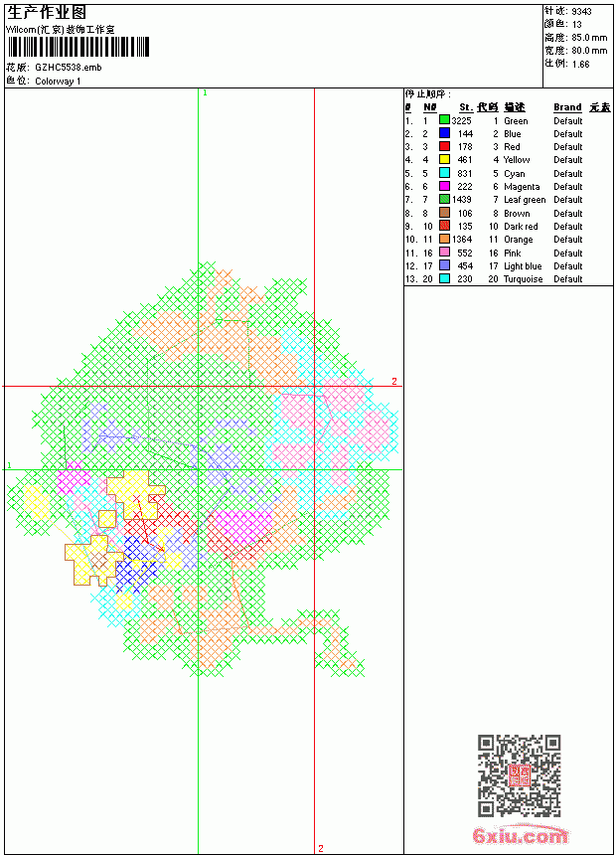Click the Pink color swatch

point(444,253)
